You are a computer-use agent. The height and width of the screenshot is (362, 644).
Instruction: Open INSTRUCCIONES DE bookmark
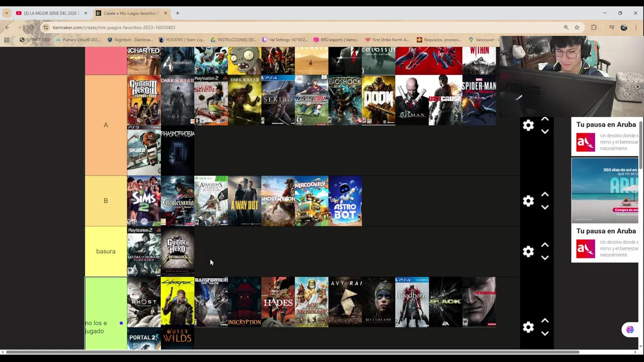pyautogui.click(x=233, y=40)
